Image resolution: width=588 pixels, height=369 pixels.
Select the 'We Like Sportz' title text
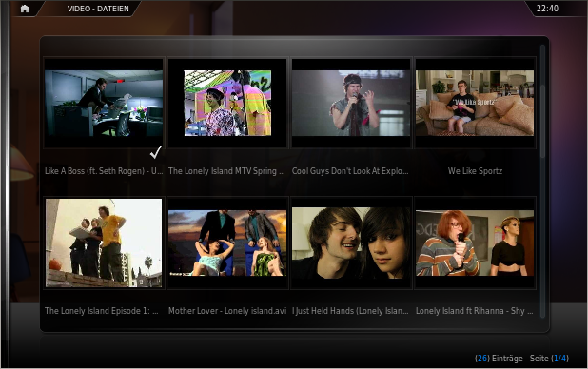[x=475, y=171]
